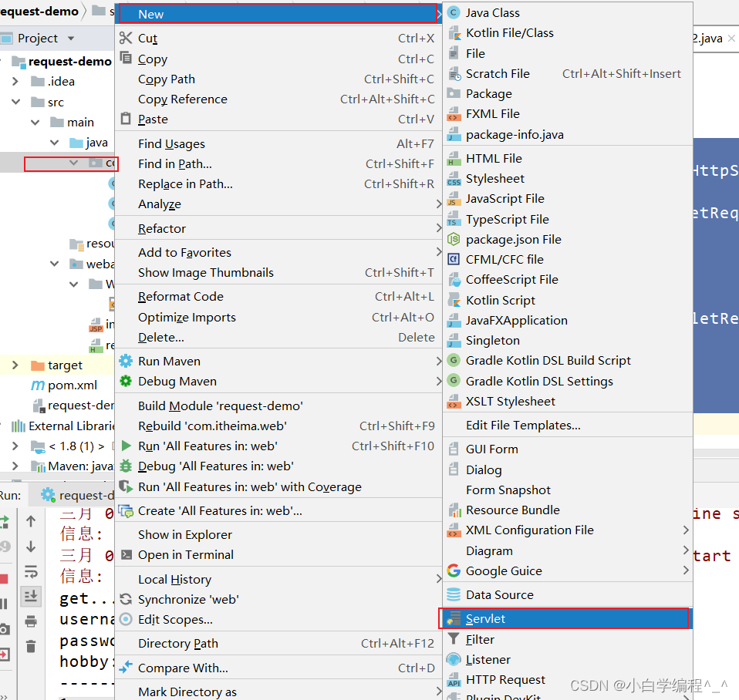Screen dimensions: 739x700
Task: Click the HTTP Request API icon
Action: (x=454, y=680)
